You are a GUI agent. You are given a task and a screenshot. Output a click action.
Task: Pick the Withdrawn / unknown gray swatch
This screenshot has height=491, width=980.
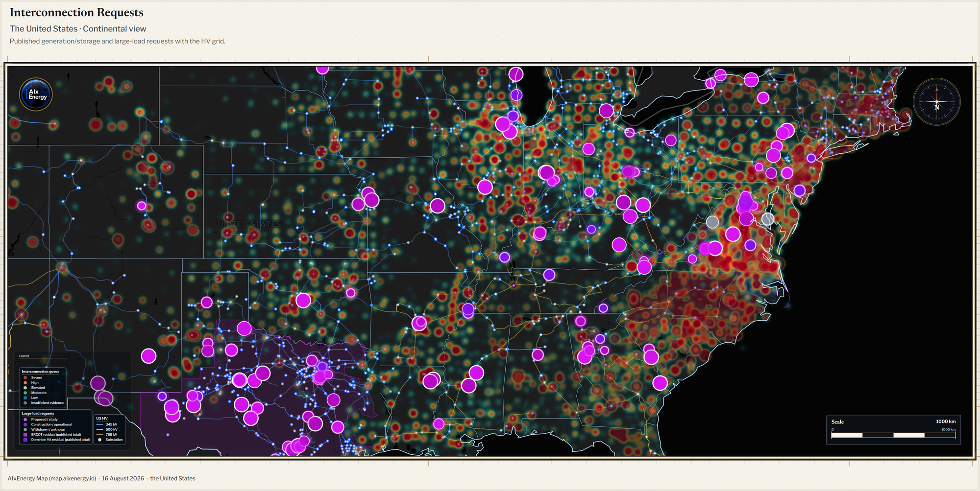[25, 430]
